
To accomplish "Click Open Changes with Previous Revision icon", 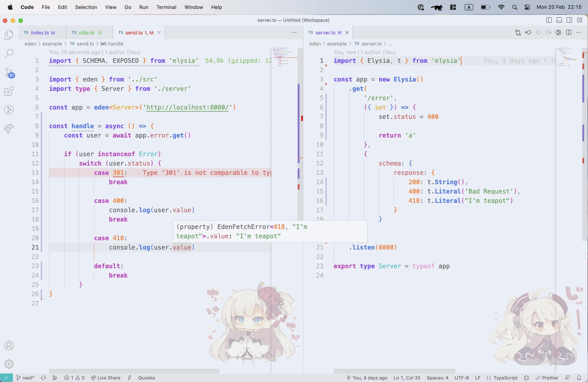I will (528, 33).
